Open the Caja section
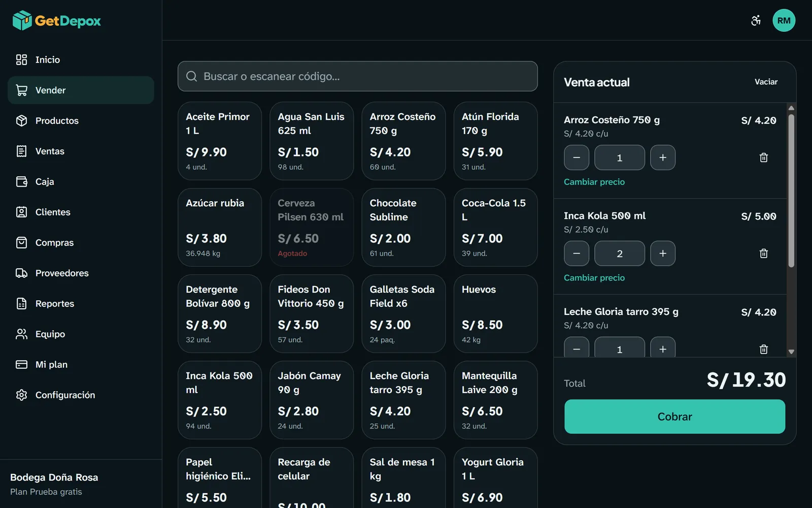This screenshot has height=508, width=812. (81, 182)
